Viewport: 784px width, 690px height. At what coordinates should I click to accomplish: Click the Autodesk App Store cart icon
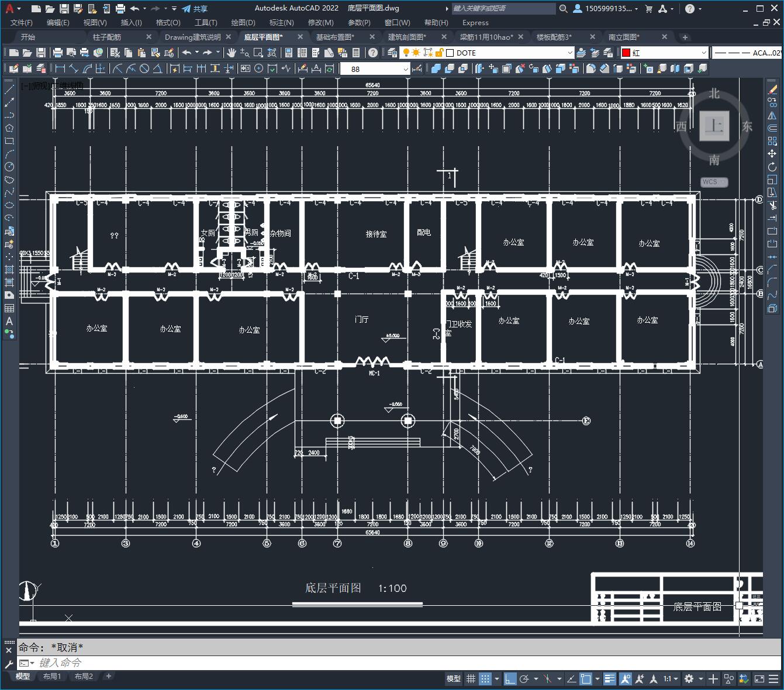tap(648, 9)
